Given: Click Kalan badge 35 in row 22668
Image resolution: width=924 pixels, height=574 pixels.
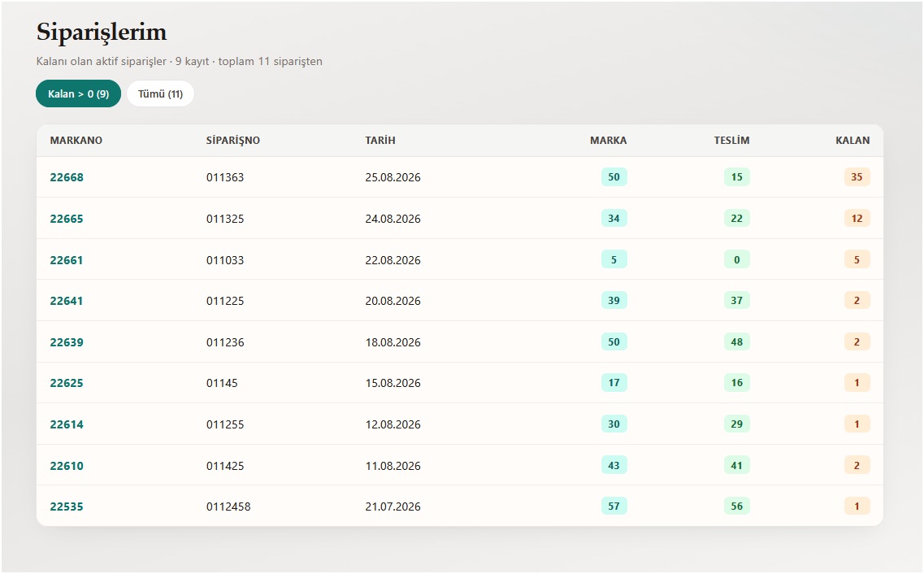Looking at the screenshot, I should coord(857,176).
